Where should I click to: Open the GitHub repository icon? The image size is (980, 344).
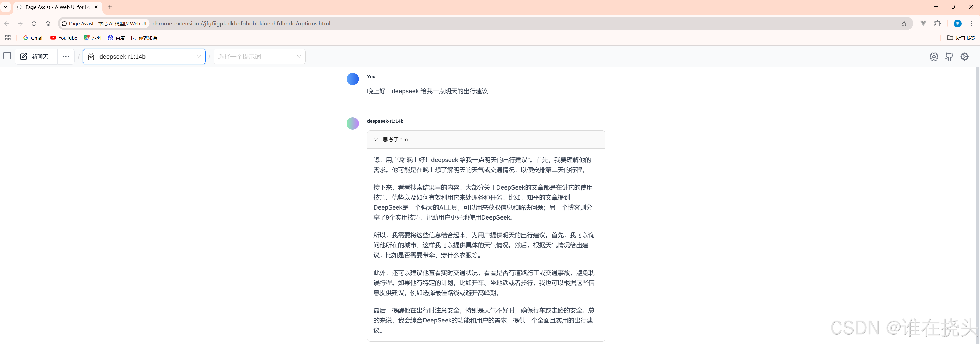(x=949, y=56)
